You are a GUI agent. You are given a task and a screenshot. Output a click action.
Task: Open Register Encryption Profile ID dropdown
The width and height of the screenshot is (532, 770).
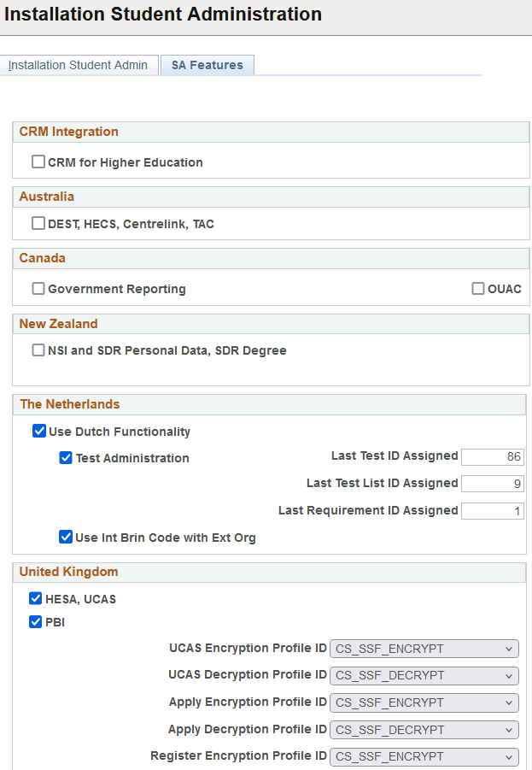(x=424, y=757)
